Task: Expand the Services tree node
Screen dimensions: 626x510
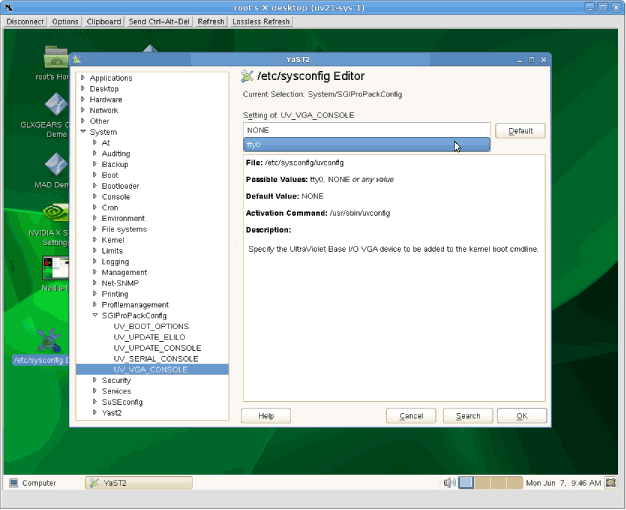Action: pos(95,391)
